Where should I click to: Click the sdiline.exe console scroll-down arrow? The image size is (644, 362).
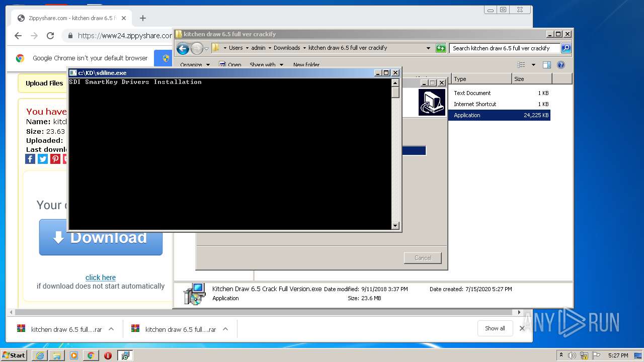tap(395, 226)
